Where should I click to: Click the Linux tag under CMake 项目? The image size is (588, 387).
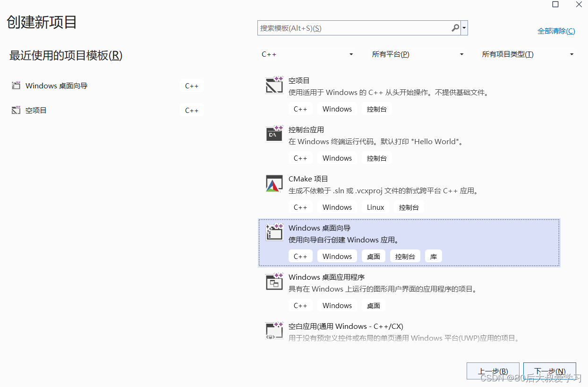(375, 207)
